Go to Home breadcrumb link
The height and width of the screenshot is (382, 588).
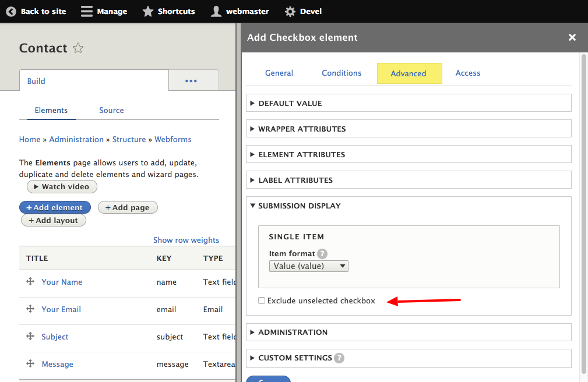[x=30, y=139]
